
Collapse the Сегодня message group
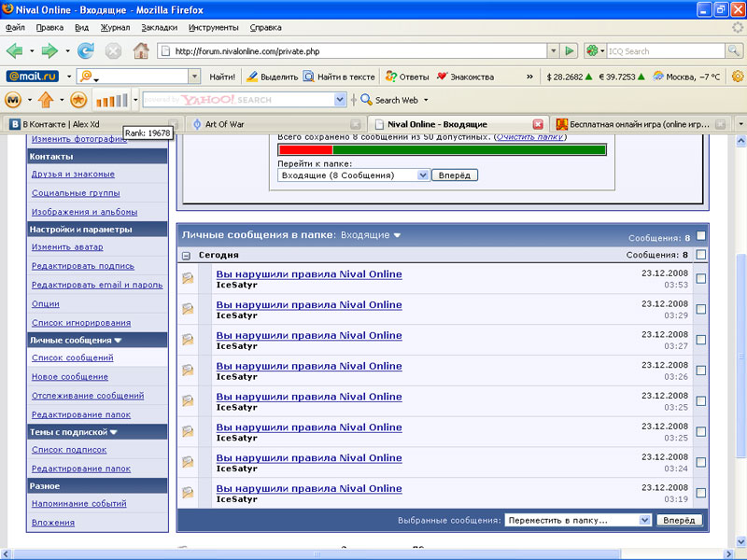click(187, 255)
